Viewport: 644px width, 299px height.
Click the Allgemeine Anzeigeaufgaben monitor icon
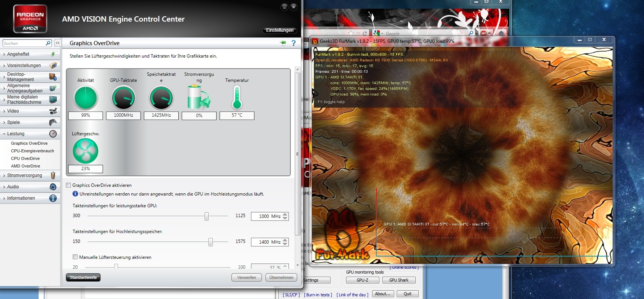tap(53, 88)
